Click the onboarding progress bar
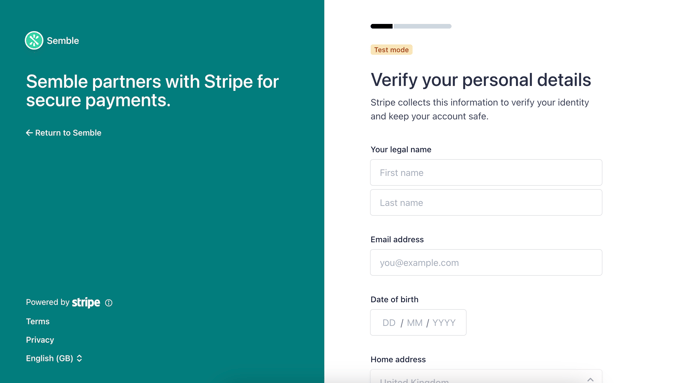 pyautogui.click(x=411, y=26)
